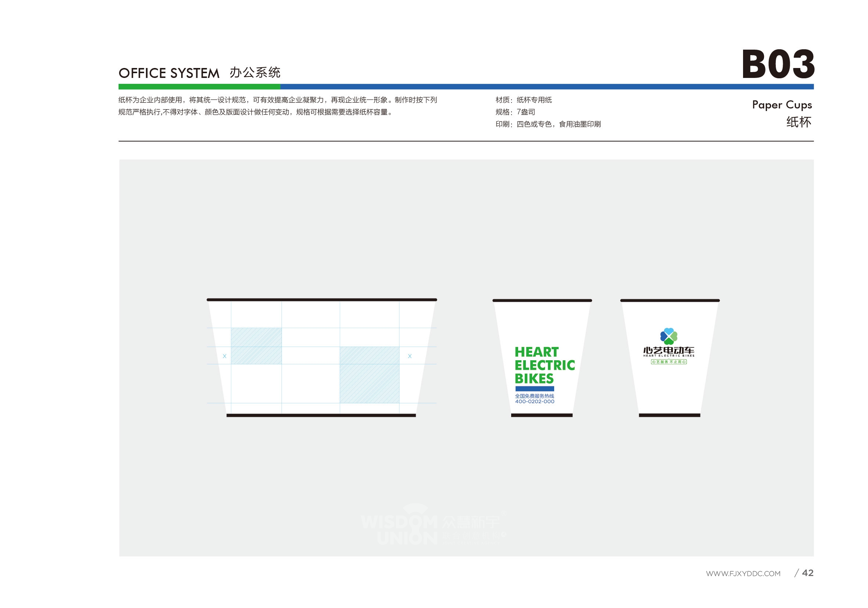Click the text line 规格：7盎司
The image size is (868, 608).
[x=515, y=112]
